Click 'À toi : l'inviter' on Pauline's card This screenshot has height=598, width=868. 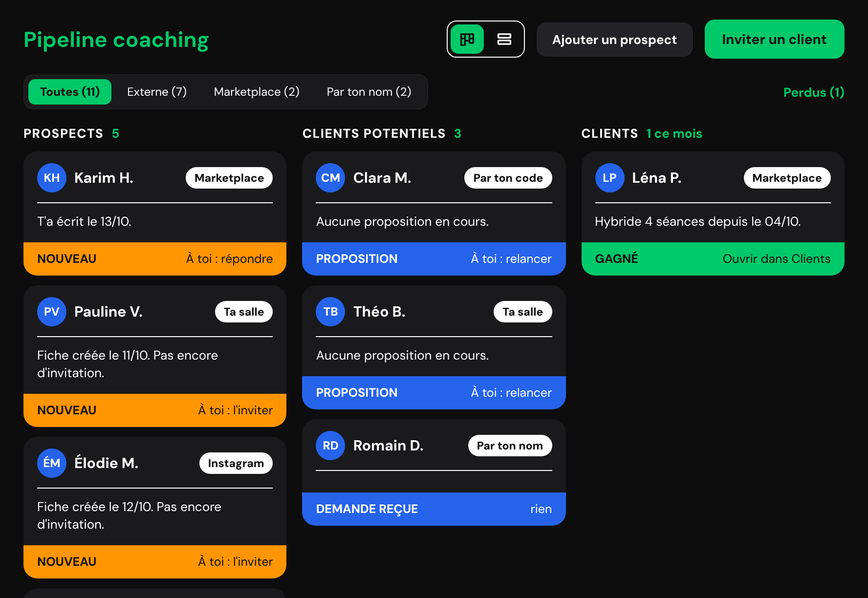[x=236, y=410]
